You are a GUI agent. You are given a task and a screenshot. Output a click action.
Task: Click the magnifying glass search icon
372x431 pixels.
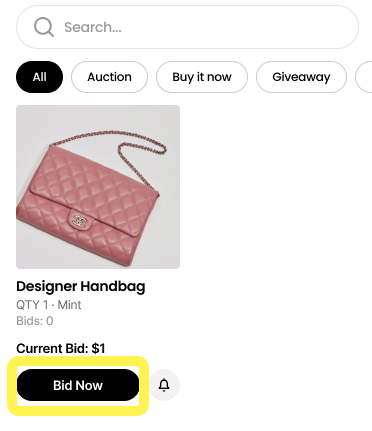pyautogui.click(x=44, y=27)
